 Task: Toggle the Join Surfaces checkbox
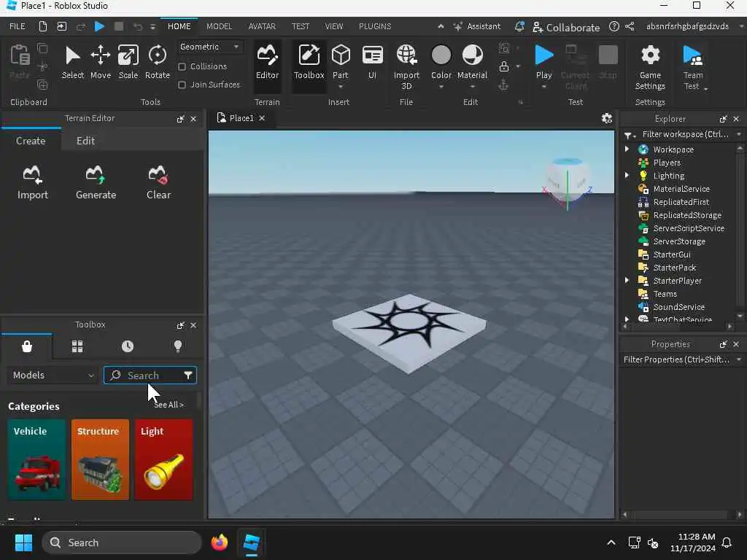[x=182, y=85]
